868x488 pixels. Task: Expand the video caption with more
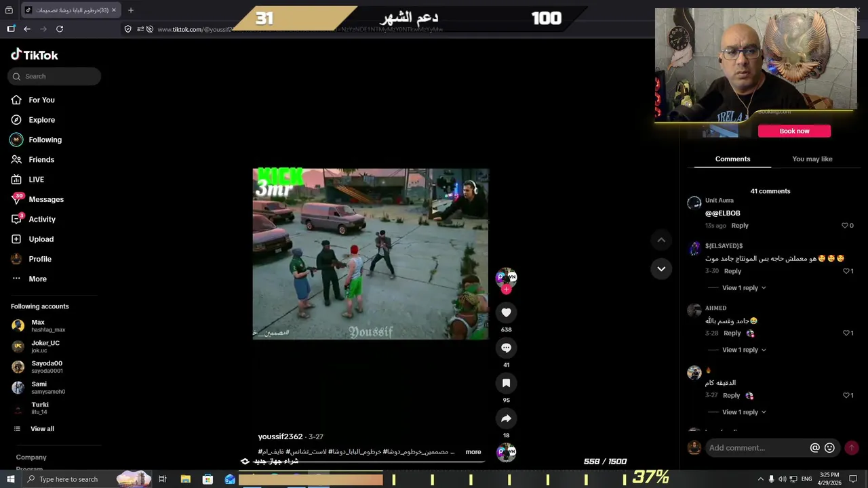click(x=473, y=452)
